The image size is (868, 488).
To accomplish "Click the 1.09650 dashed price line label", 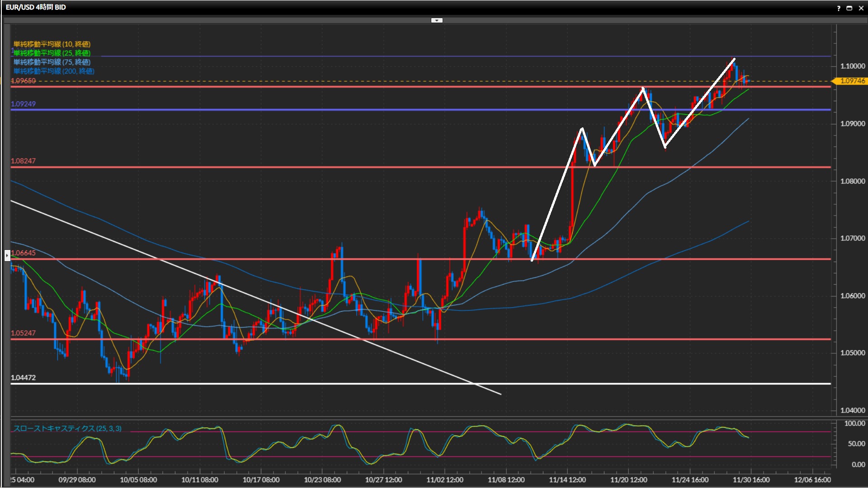I will point(23,81).
